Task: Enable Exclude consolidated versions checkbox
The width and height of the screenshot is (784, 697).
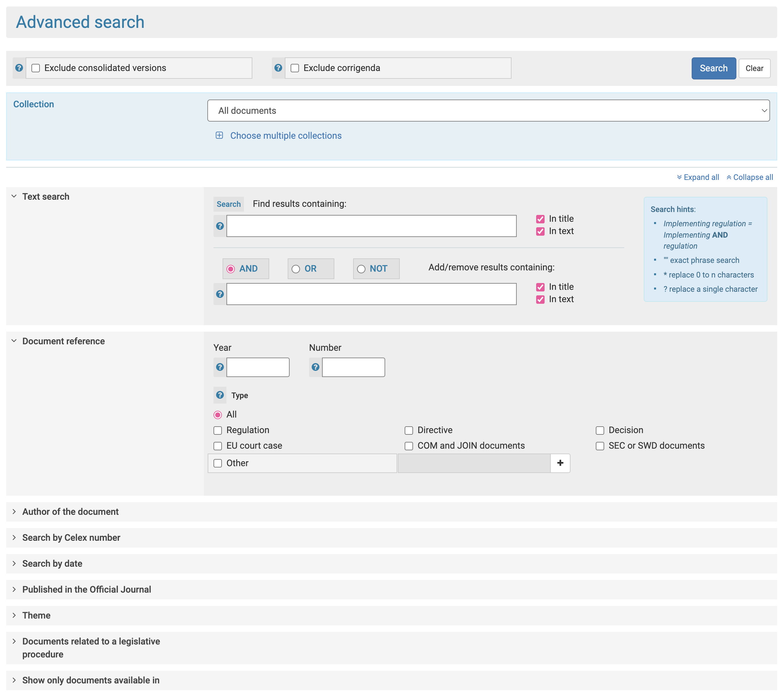Action: (x=36, y=68)
